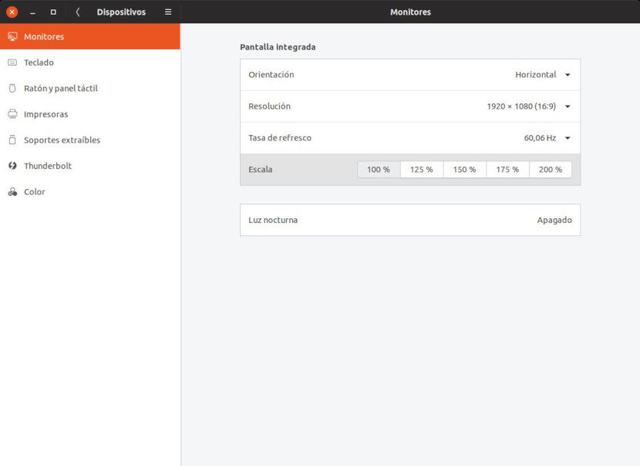Open the Color settings icon
Image resolution: width=640 pixels, height=466 pixels.
click(12, 192)
